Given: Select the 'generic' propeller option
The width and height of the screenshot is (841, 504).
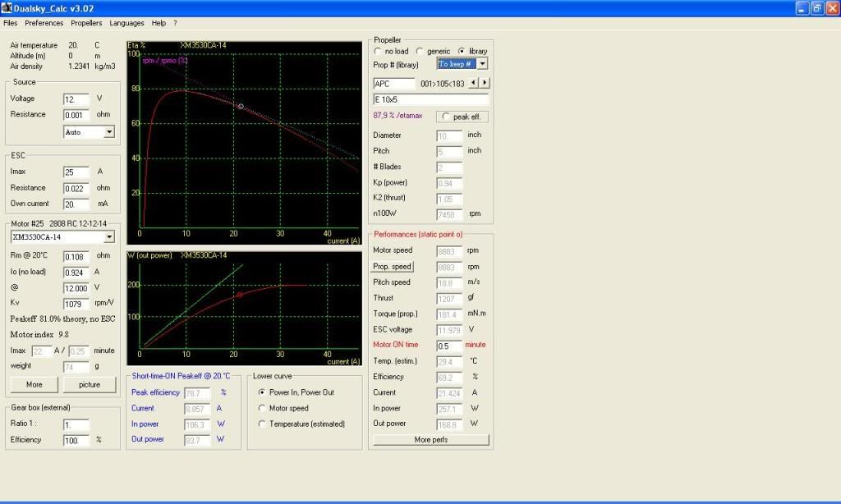Looking at the screenshot, I should pos(420,51).
